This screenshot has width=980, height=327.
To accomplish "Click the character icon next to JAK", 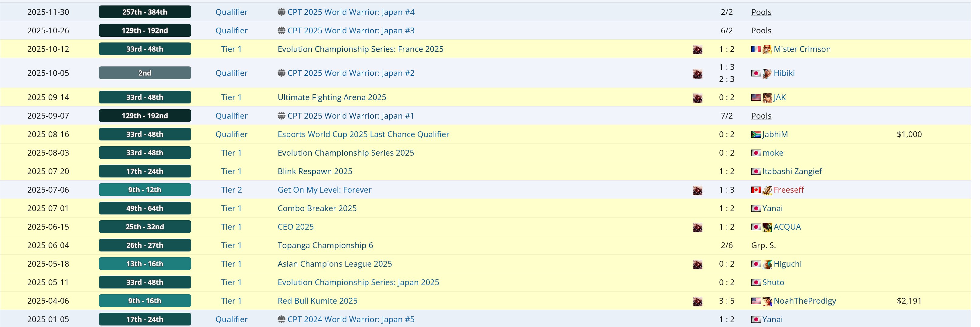I will click(x=767, y=98).
